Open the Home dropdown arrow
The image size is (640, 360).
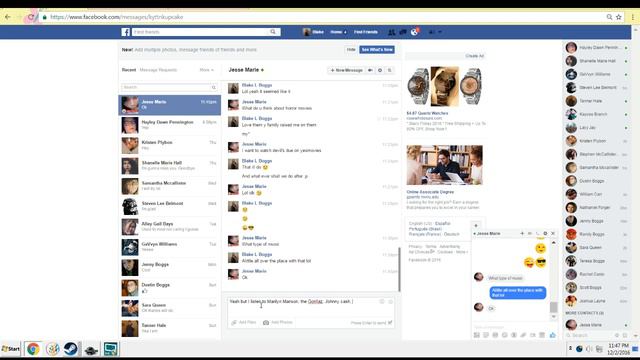pos(345,32)
